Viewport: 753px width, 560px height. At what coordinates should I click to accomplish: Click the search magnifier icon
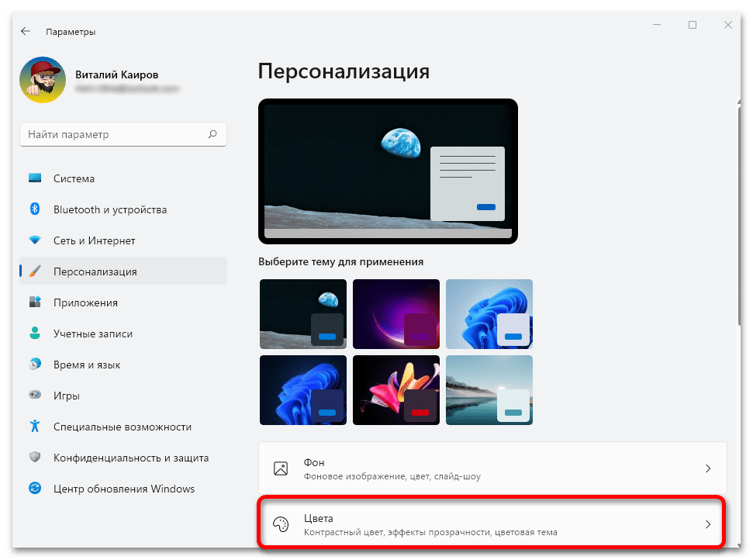click(212, 134)
